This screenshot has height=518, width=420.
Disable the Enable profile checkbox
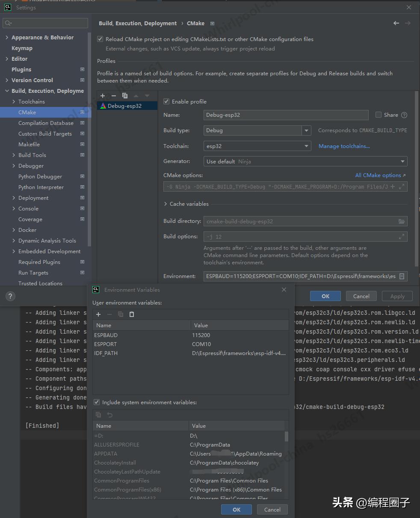[x=166, y=101]
